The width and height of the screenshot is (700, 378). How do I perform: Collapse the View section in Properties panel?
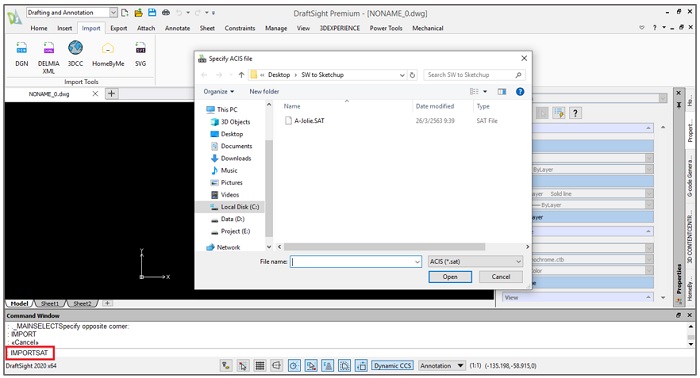click(x=648, y=297)
